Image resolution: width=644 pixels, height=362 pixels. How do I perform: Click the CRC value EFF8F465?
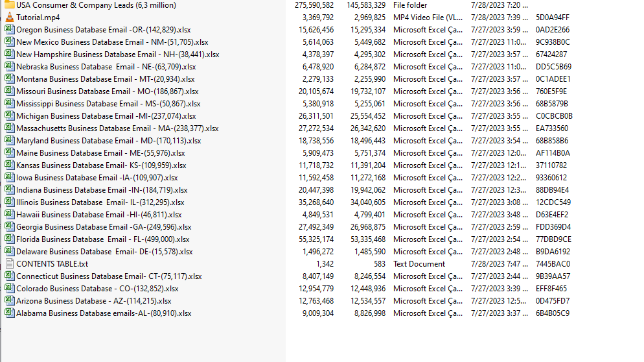click(x=551, y=289)
